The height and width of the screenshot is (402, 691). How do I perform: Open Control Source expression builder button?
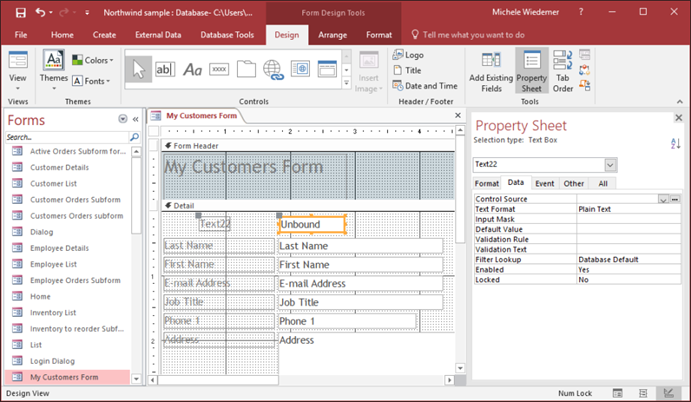point(675,199)
